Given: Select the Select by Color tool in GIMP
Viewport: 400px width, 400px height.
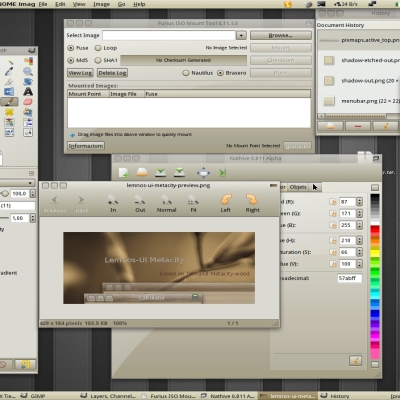Looking at the screenshot, I should pyautogui.click(x=28, y=61).
